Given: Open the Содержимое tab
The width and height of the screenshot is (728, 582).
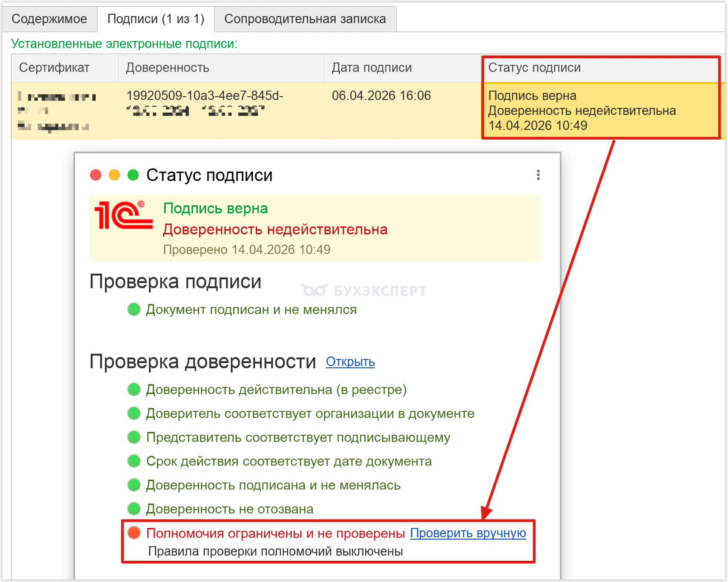Looking at the screenshot, I should pos(49,19).
